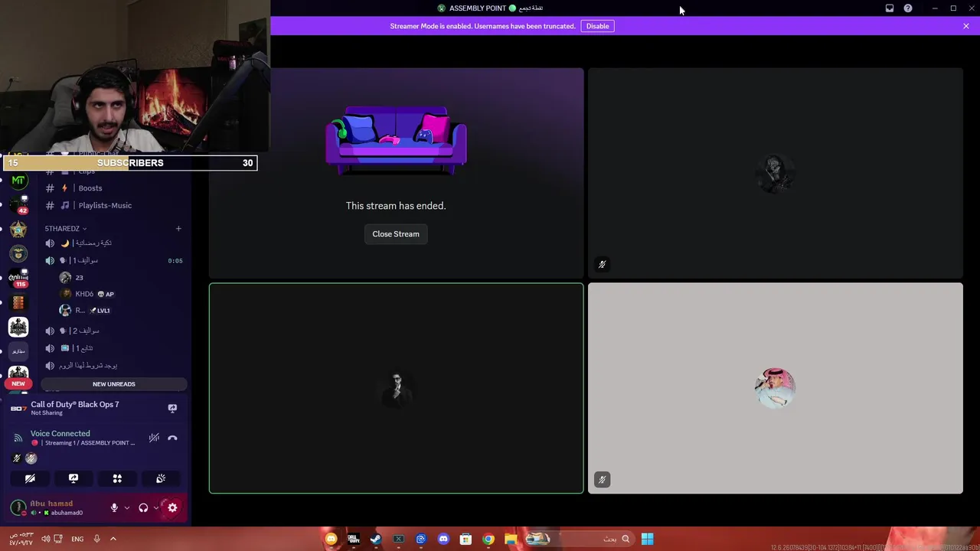Screen dimensions: 980x551
Task: Select the green-outlined speaking participant tile
Action: point(396,388)
